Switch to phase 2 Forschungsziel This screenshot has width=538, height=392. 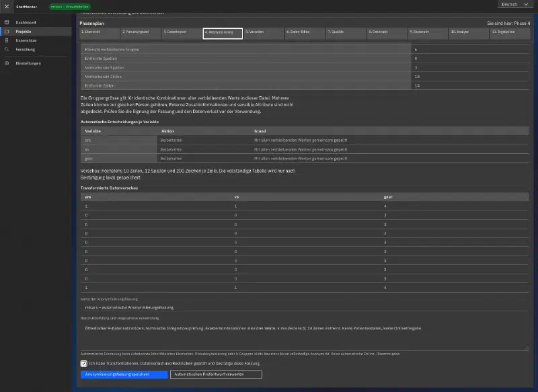tap(141, 33)
